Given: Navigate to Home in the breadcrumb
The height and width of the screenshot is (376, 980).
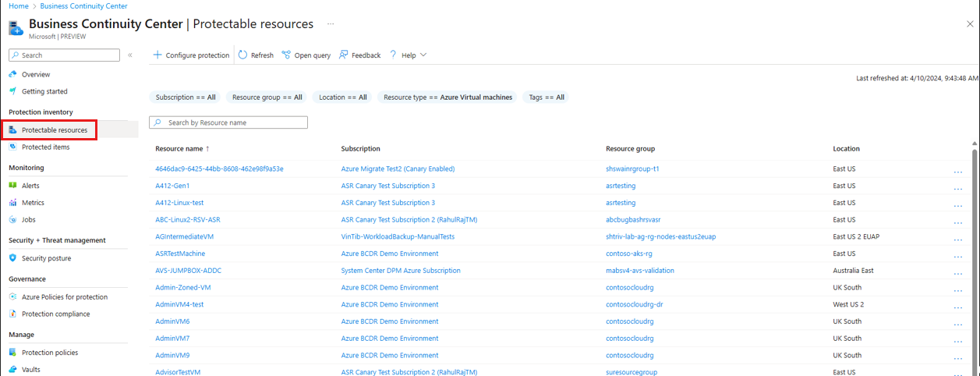Looking at the screenshot, I should [18, 6].
